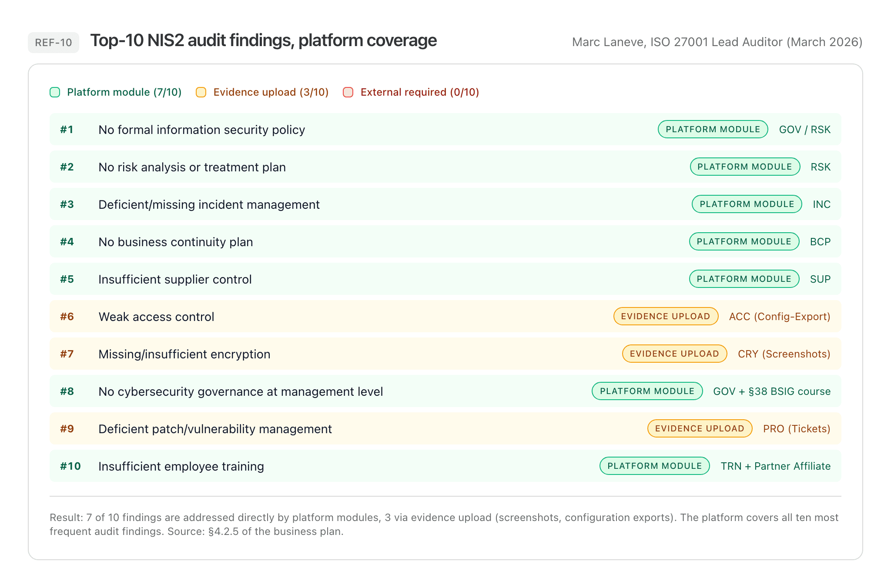Select 'Insufficient employee training' finding

coord(181,466)
